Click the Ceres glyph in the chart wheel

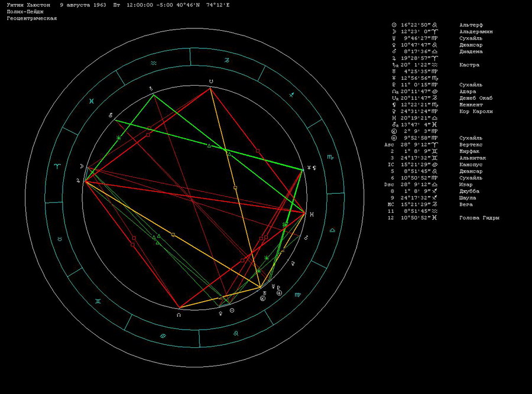[x=293, y=263]
